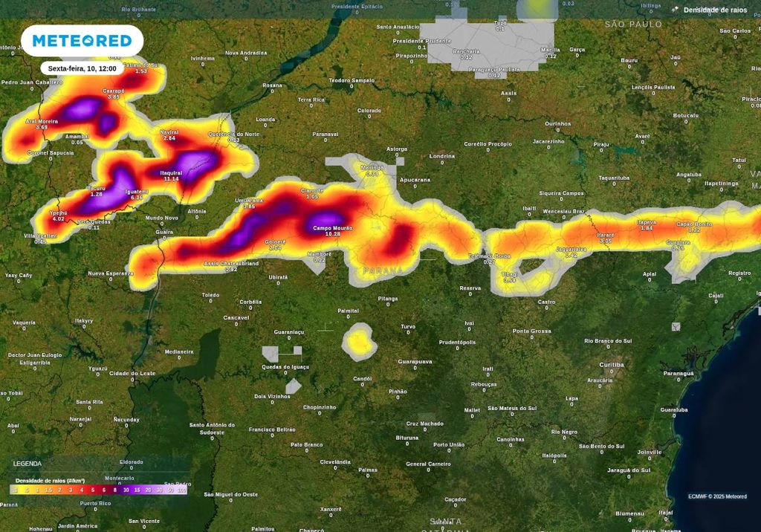Select the purple 10 swatch on the legend scale
This screenshot has height=532, width=761.
tap(126, 490)
